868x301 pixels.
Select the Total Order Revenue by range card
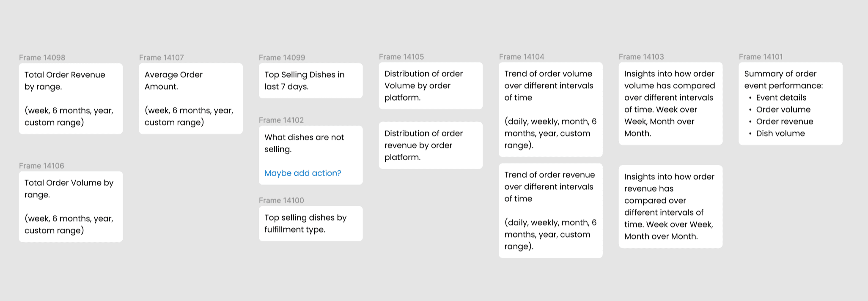[71, 99]
